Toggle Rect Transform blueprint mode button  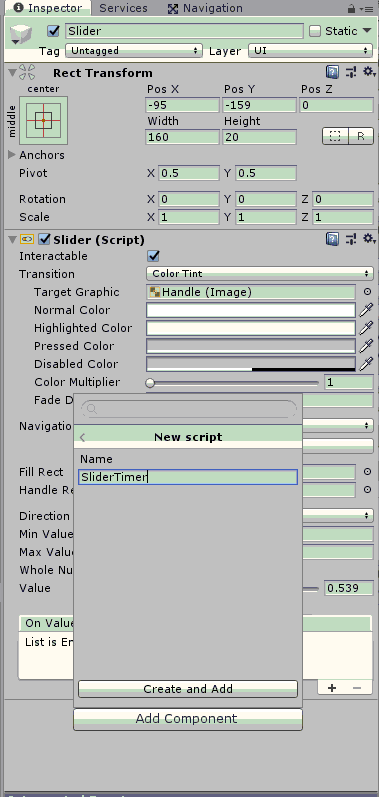click(x=335, y=136)
